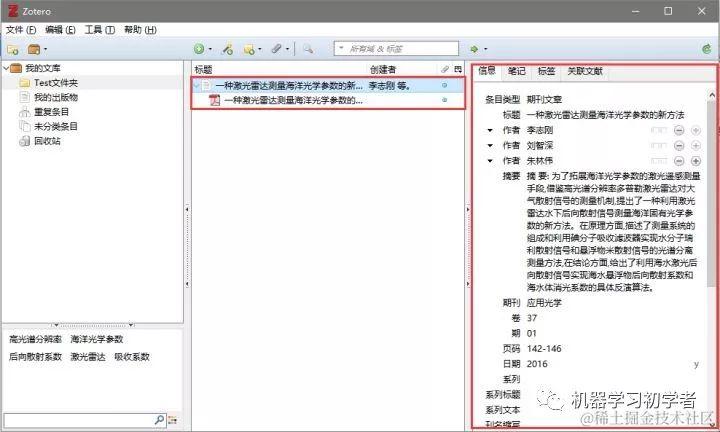Collapse the selected journal article row
Viewport: 720px width, 432px height.
197,85
